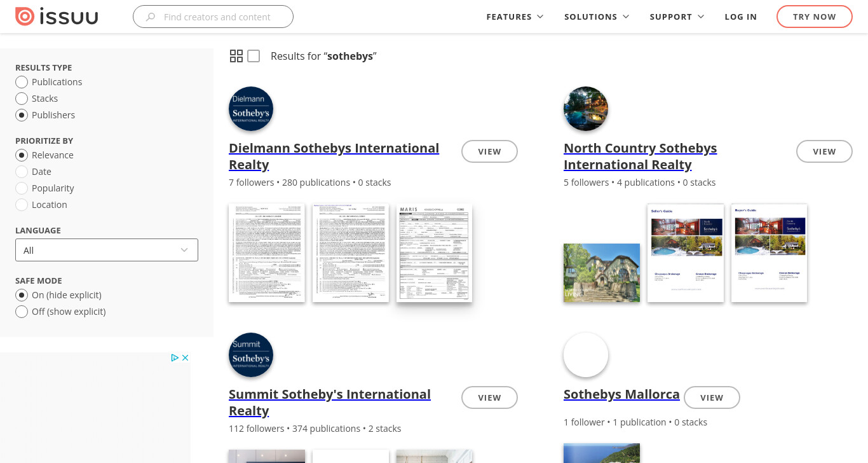Open the Buyer's Guide thumbnail

click(770, 252)
